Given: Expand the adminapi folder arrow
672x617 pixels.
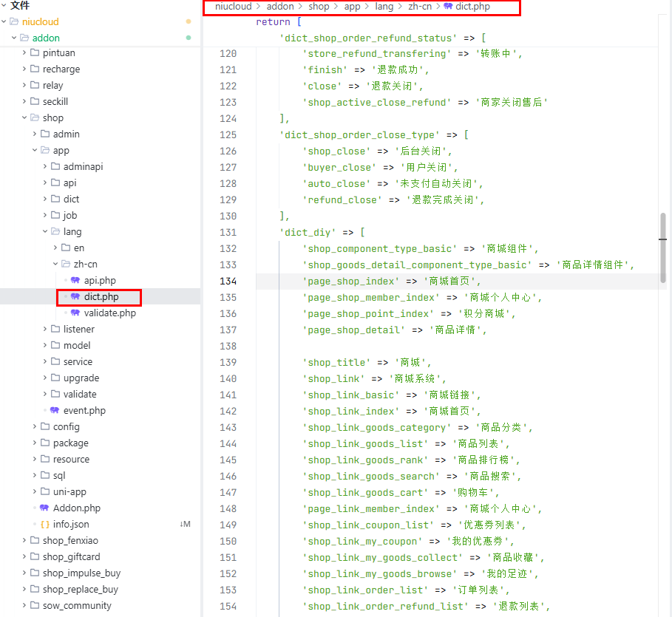Looking at the screenshot, I should click(x=45, y=167).
